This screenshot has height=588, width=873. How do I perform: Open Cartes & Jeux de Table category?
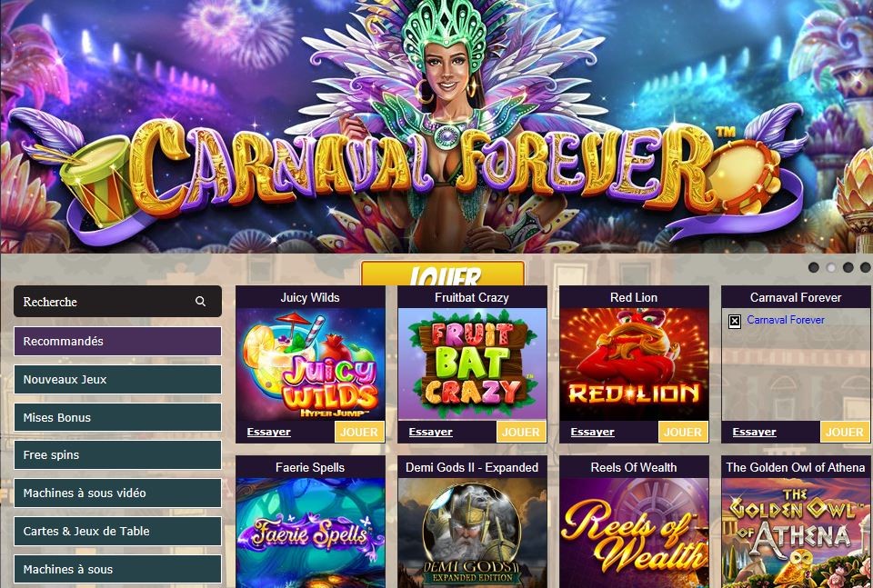[117, 531]
